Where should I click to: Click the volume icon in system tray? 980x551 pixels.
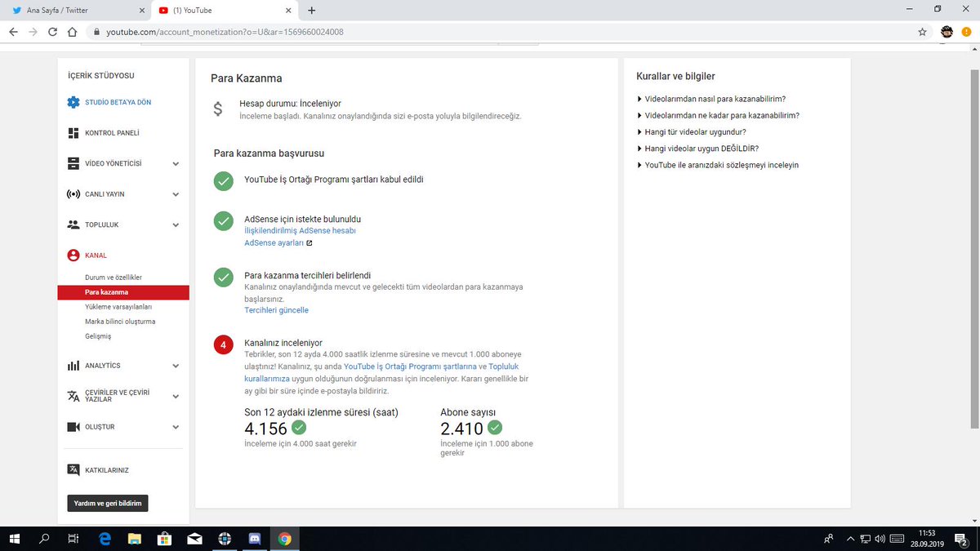point(880,539)
